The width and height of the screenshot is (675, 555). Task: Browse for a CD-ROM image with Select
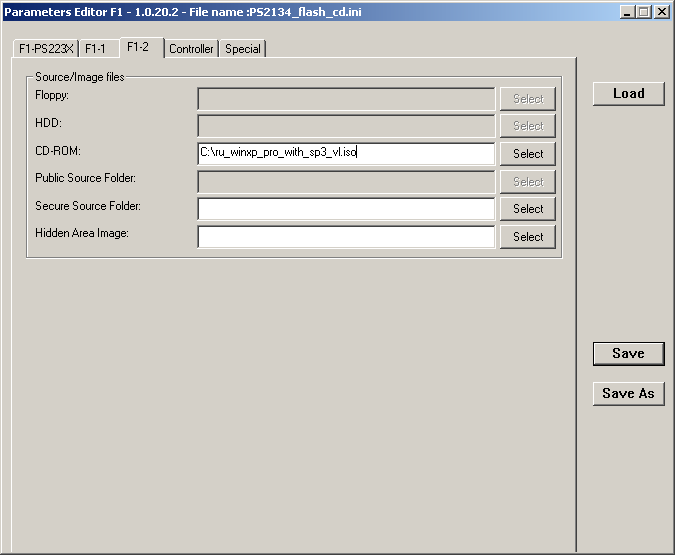[528, 154]
